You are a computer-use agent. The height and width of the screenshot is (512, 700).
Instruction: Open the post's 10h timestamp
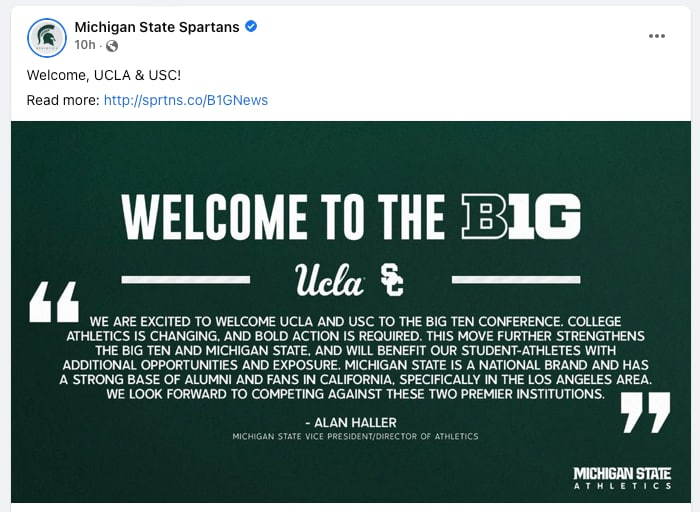coord(84,46)
